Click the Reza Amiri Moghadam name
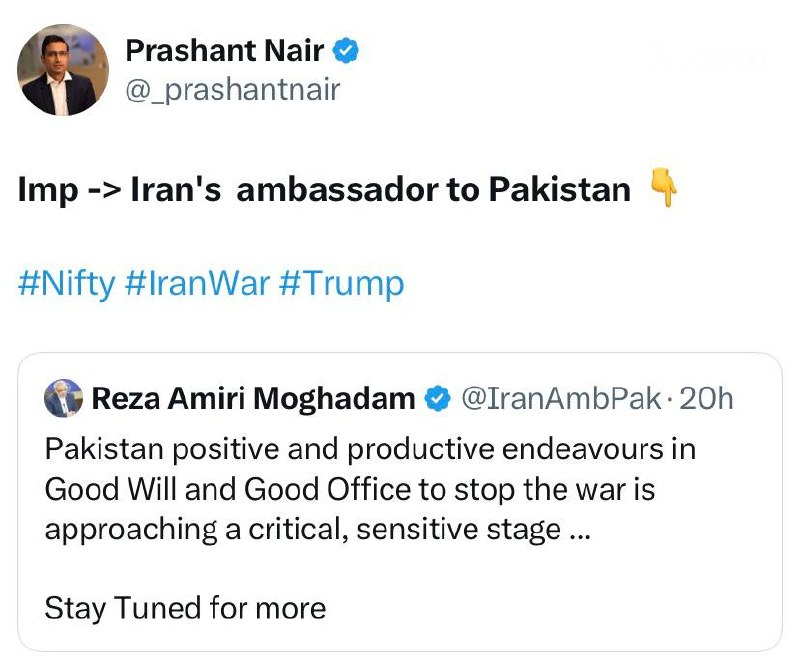The width and height of the screenshot is (800, 662). pyautogui.click(x=253, y=399)
